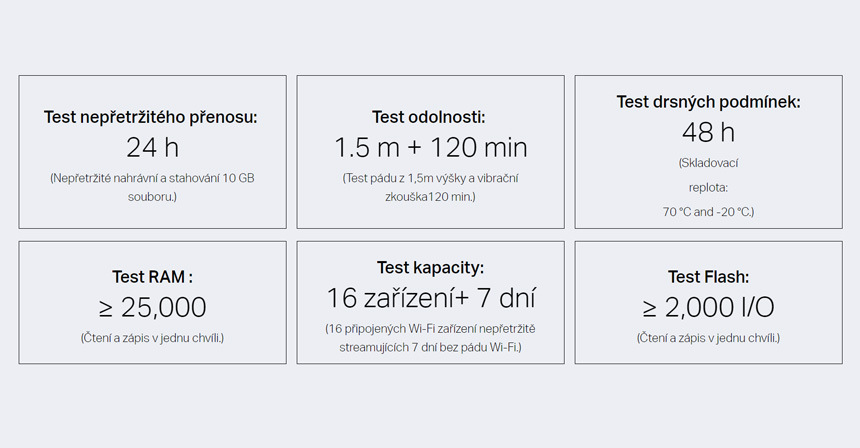
Task: Click the '16 zařízení+ 7 dní' value
Action: [x=430, y=297]
